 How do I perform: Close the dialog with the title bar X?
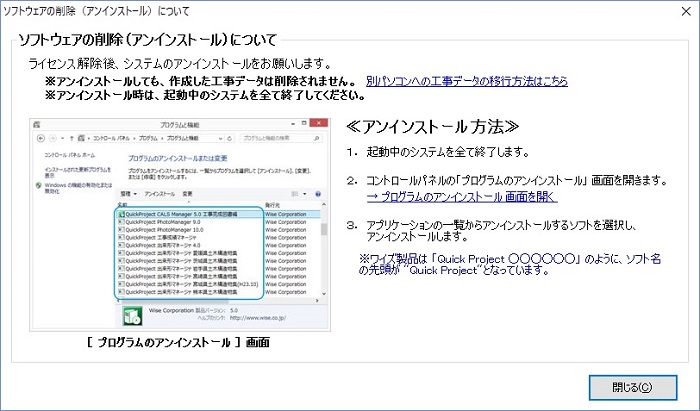686,11
